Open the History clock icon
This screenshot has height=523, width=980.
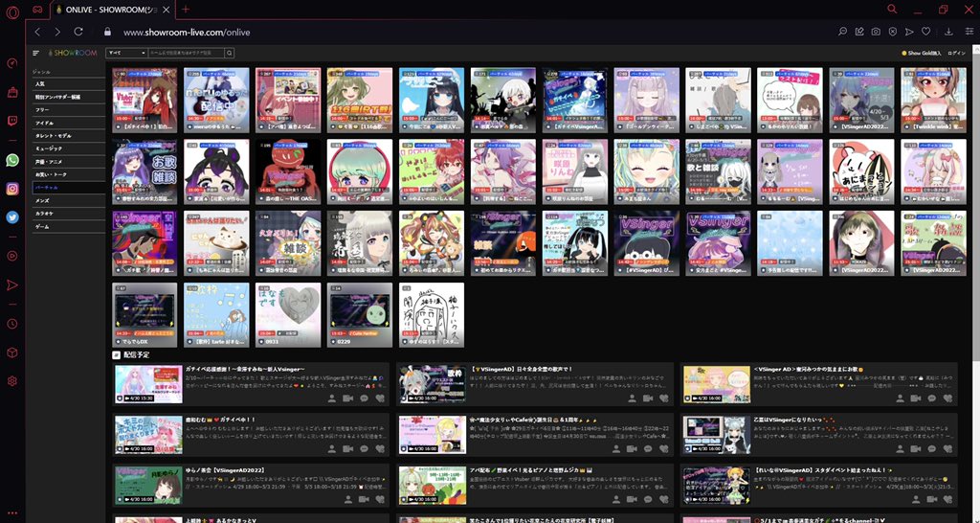tap(11, 324)
